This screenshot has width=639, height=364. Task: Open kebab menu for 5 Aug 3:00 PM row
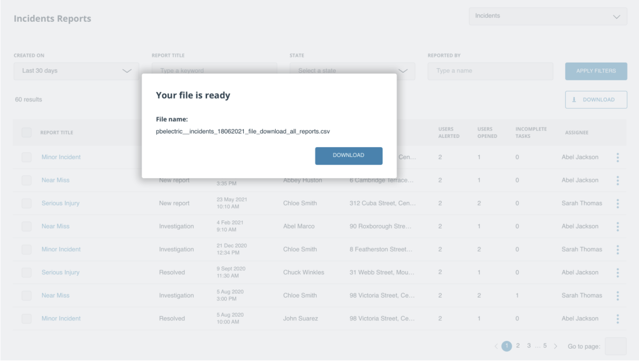tap(618, 295)
